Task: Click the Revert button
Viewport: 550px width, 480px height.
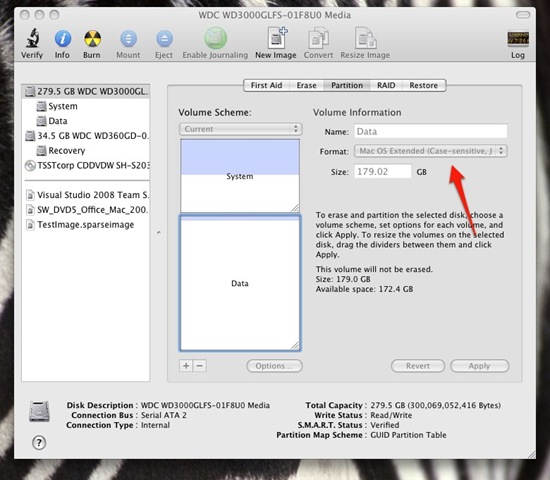Action: coord(418,366)
